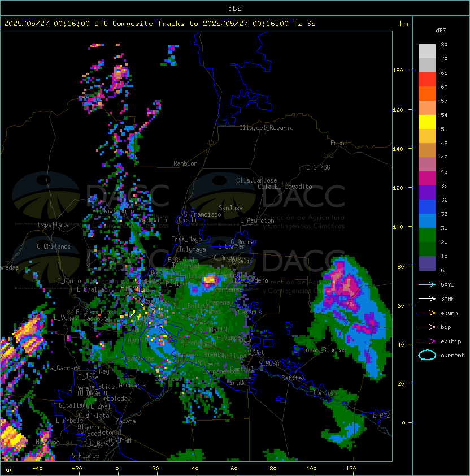Click the white 30HM arrow legend icon
Viewport: 470px width, 476px height.
pyautogui.click(x=427, y=298)
